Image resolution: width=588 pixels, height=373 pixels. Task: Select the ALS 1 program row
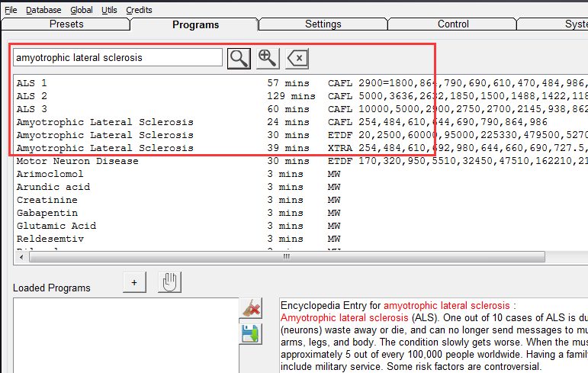(32, 83)
